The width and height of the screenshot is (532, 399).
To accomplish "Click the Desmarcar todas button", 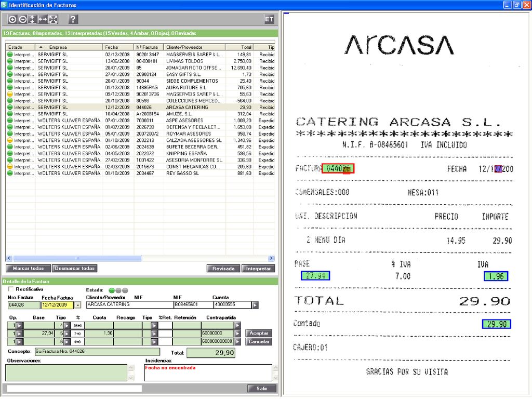I will [x=75, y=269].
